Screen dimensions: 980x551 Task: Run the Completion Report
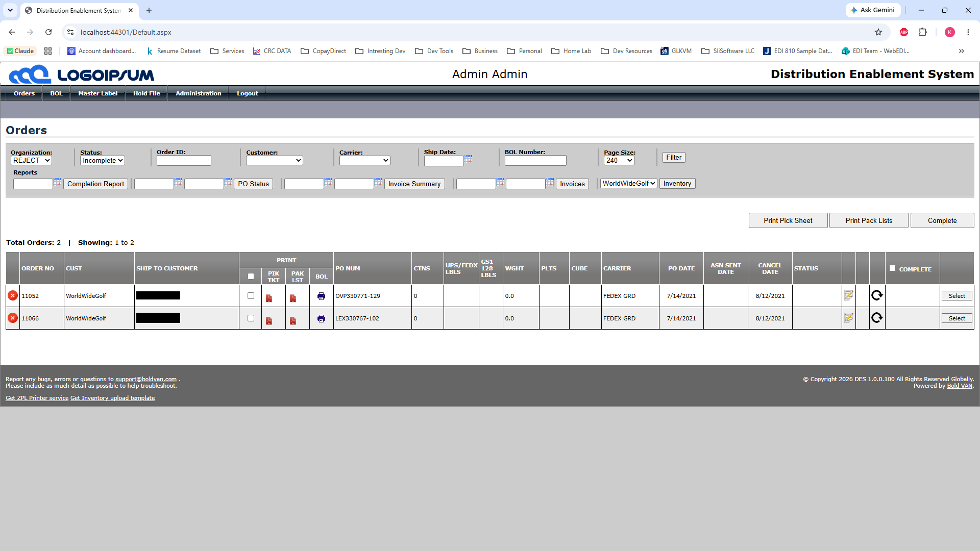pos(95,184)
